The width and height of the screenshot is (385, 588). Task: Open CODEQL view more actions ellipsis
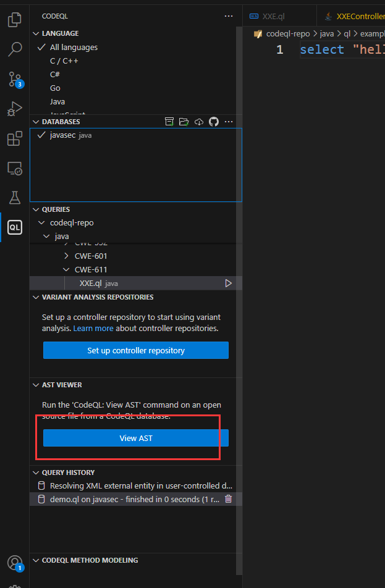click(x=229, y=16)
